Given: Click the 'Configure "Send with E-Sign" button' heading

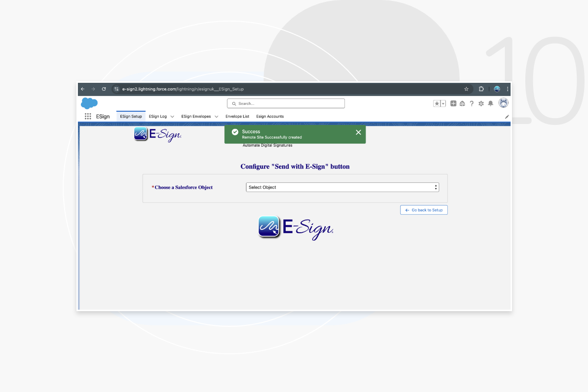Looking at the screenshot, I should point(295,167).
